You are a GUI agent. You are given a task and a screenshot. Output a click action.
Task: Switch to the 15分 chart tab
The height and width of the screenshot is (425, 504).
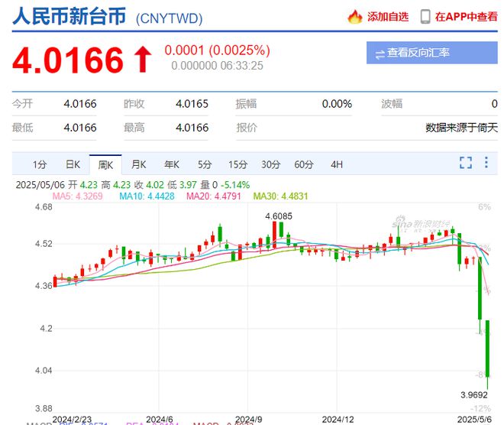coord(237,164)
